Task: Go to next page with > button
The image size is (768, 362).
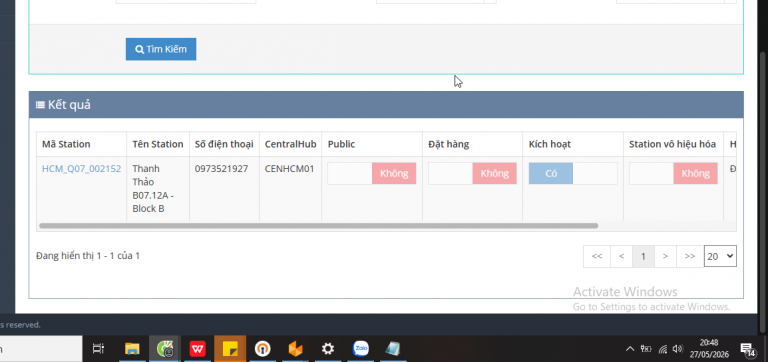Action: pos(665,256)
